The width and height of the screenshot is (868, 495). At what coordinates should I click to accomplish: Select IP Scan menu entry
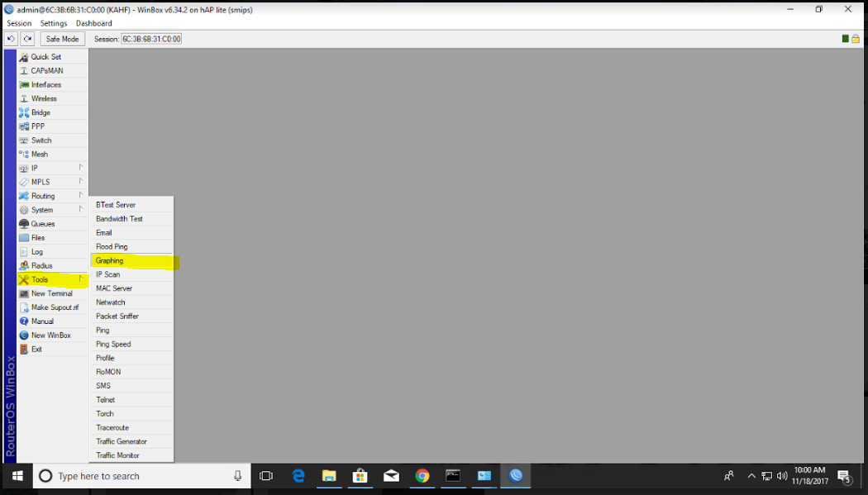(x=131, y=275)
